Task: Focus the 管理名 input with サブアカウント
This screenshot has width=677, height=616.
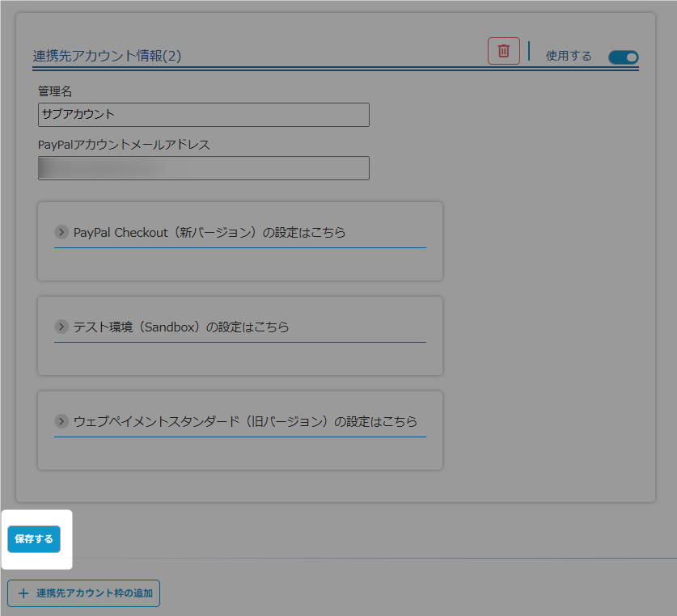Action: (x=203, y=115)
